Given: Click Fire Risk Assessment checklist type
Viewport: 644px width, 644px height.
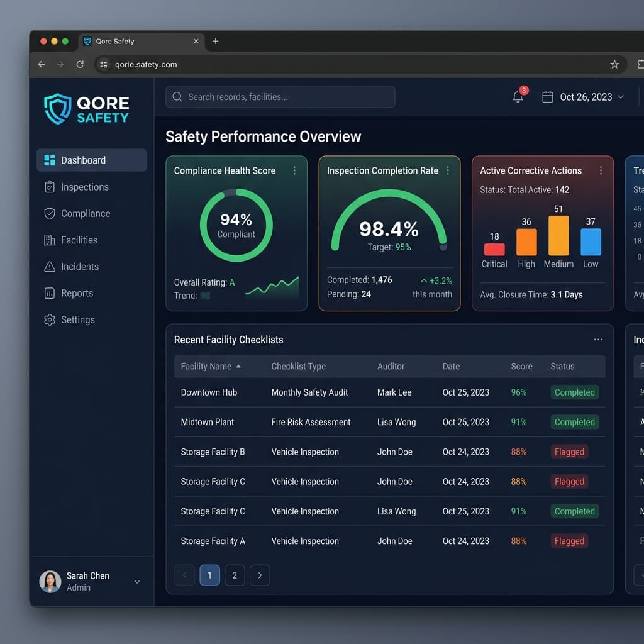Looking at the screenshot, I should [311, 422].
